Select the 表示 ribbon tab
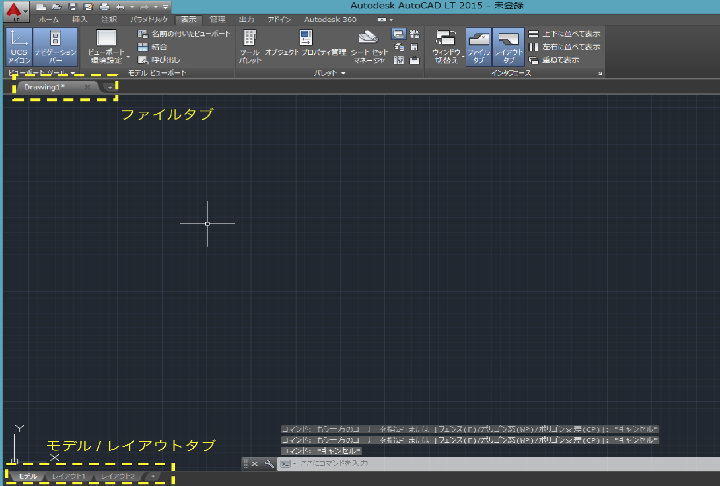This screenshot has width=720, height=486. point(189,19)
